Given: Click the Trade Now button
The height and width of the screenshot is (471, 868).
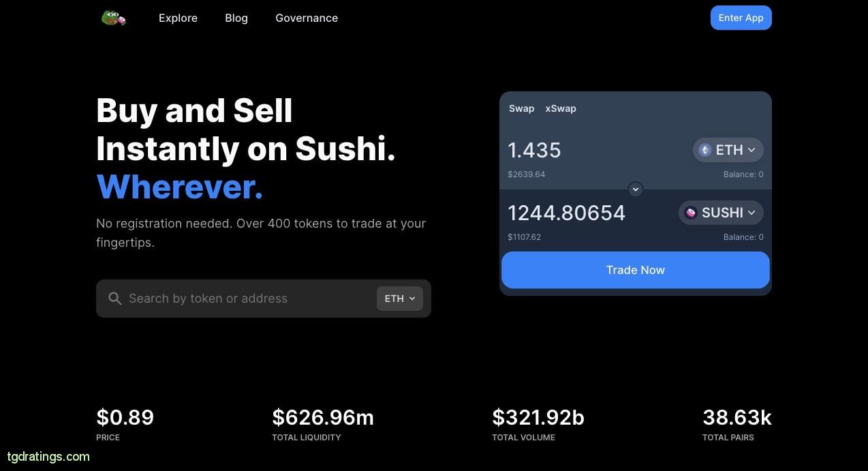Looking at the screenshot, I should coord(635,270).
